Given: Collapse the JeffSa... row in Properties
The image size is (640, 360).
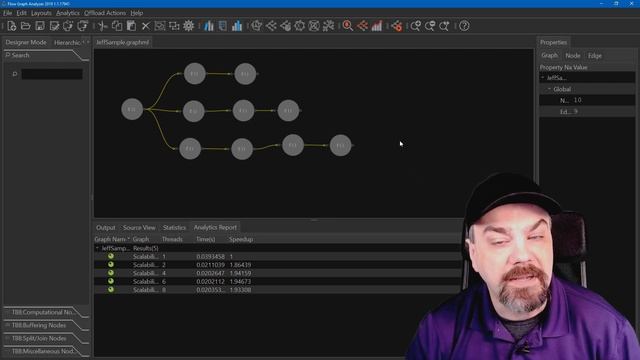Looking at the screenshot, I should pyautogui.click(x=543, y=78).
